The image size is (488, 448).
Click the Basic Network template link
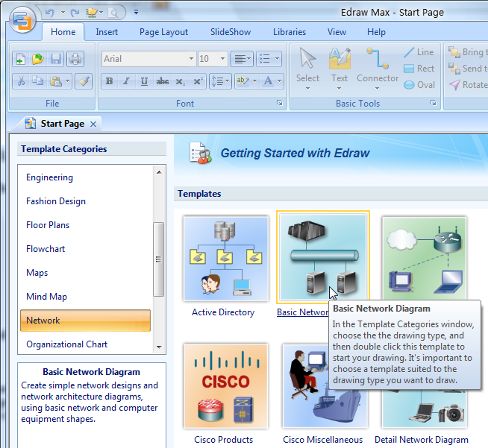pyautogui.click(x=302, y=312)
